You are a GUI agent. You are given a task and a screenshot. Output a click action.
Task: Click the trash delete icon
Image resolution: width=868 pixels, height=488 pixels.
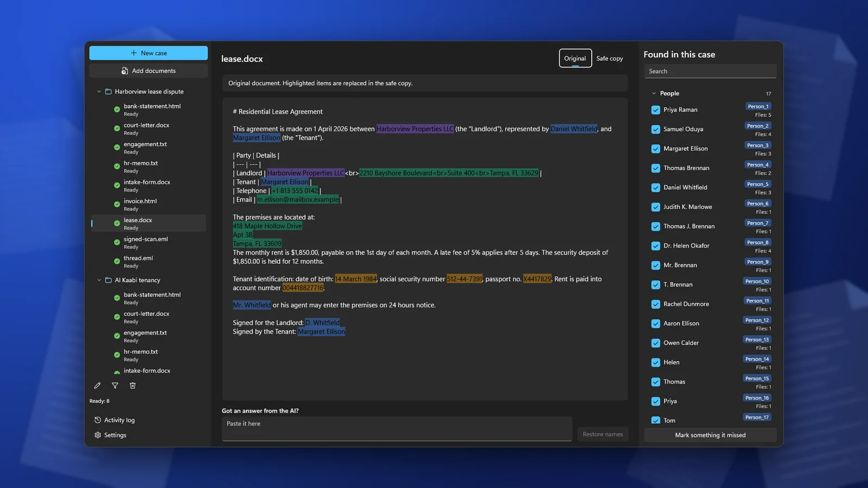click(132, 386)
